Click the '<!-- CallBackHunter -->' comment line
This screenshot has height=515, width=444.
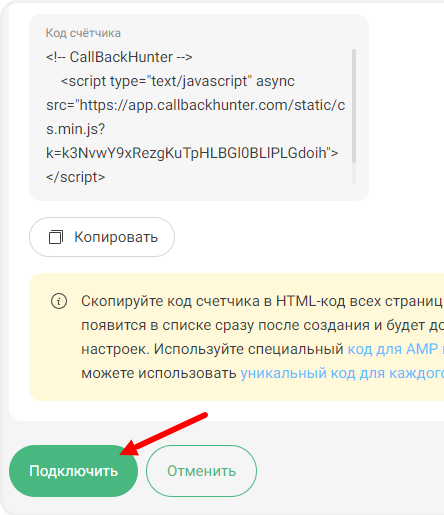(119, 57)
